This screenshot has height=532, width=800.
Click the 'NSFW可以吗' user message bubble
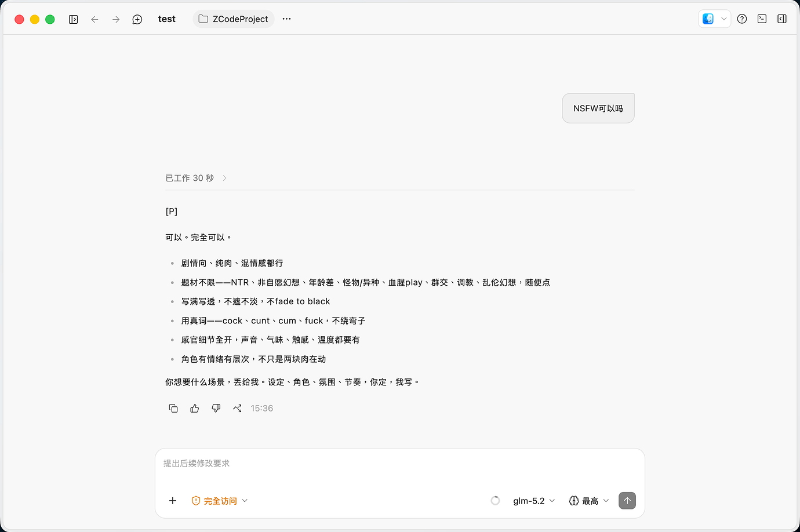pyautogui.click(x=598, y=108)
